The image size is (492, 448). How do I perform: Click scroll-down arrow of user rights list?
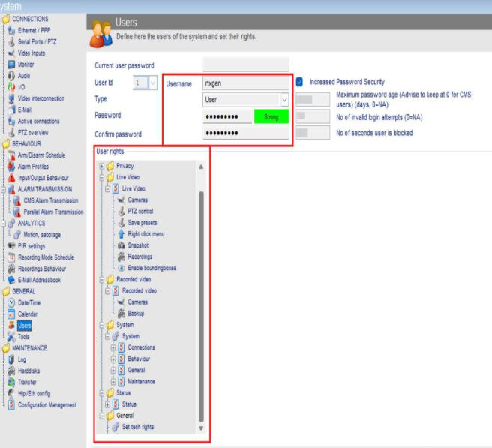click(x=201, y=428)
